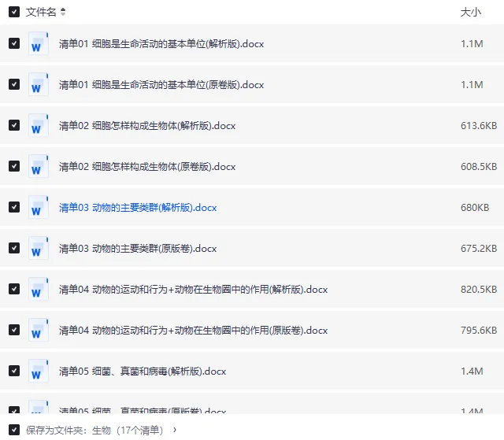
Task: Click Word icon of 清单01 (原卷版).docx
Action: [x=39, y=84]
